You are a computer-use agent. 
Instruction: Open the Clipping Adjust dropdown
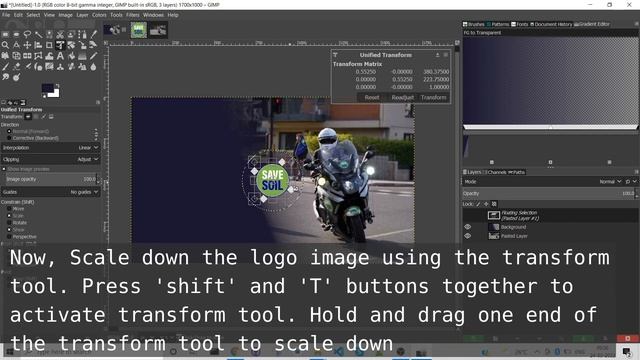50,160
